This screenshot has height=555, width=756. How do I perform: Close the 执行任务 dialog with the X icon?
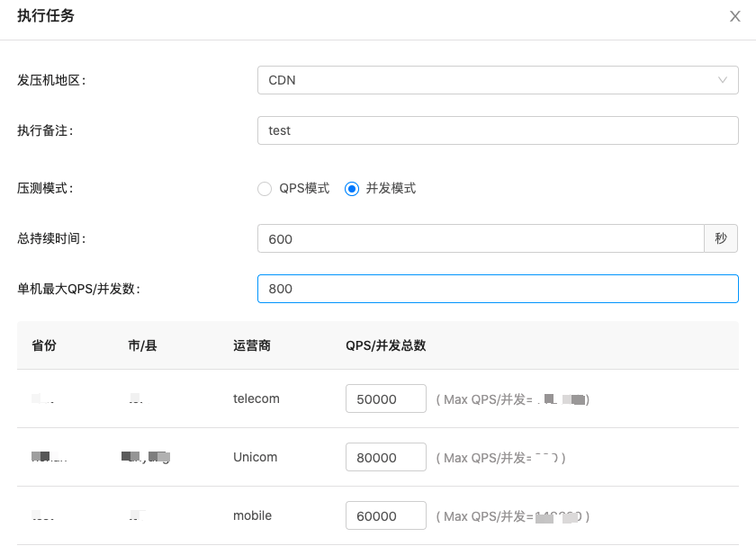click(735, 16)
